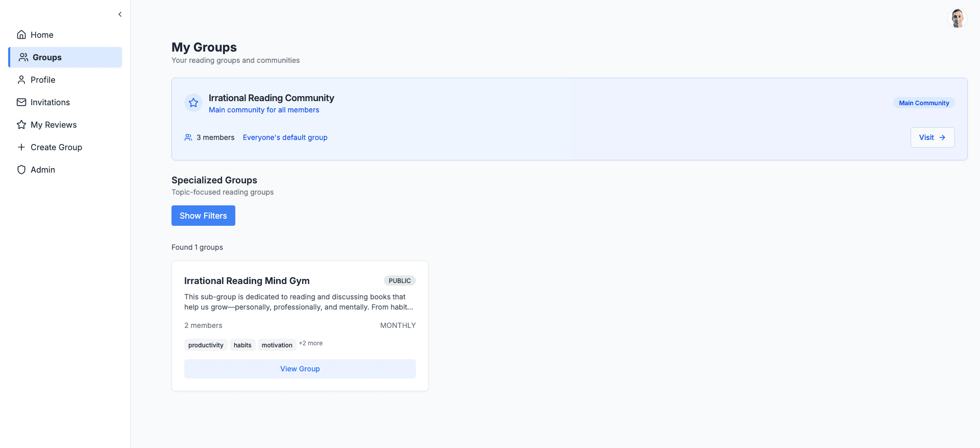Click the Invitations envelope icon

coord(21,102)
